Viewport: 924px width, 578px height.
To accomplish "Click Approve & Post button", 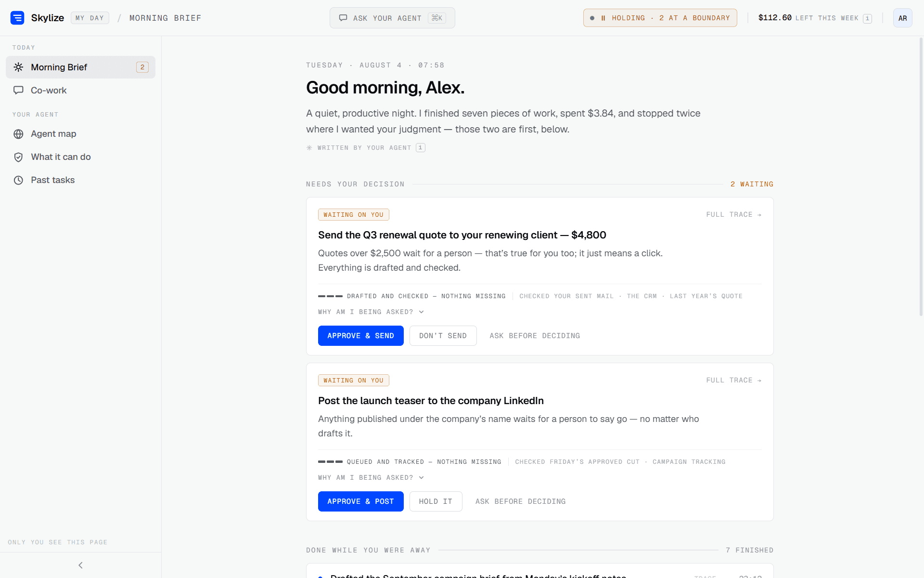I will pyautogui.click(x=361, y=501).
